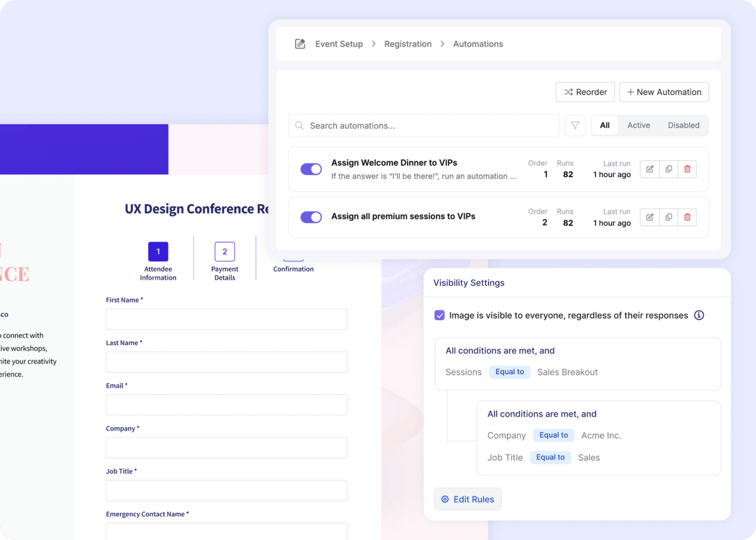Turn off the Assign all premium sessions toggle

click(x=311, y=217)
